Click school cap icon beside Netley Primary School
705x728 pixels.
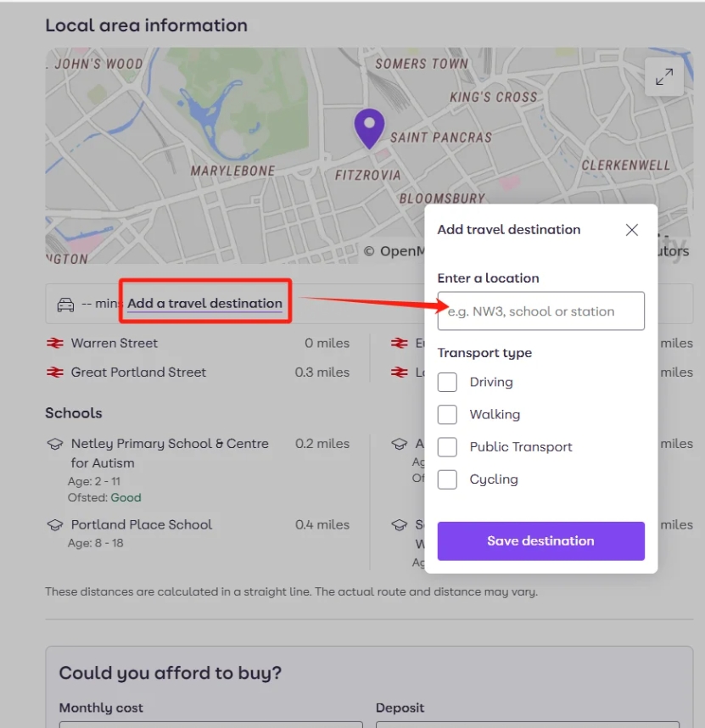pos(55,444)
